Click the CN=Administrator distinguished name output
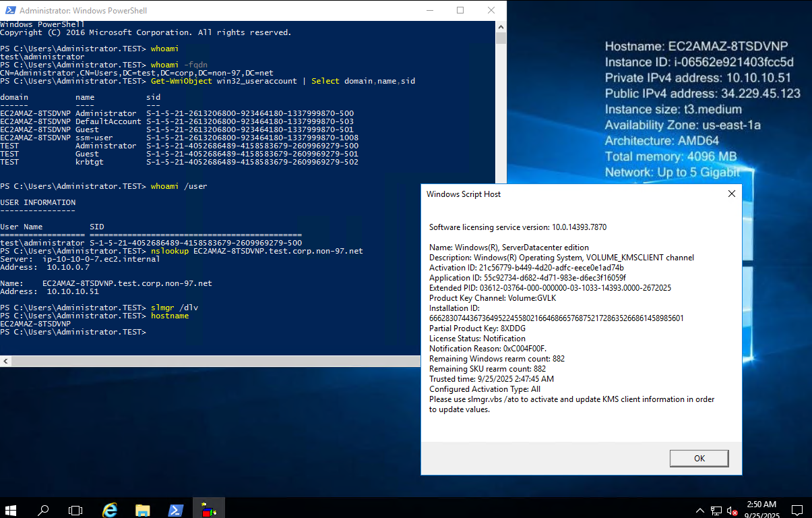 point(137,73)
